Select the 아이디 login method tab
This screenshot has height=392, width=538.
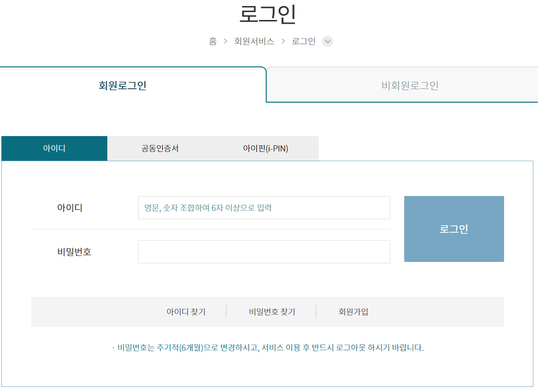(x=54, y=148)
